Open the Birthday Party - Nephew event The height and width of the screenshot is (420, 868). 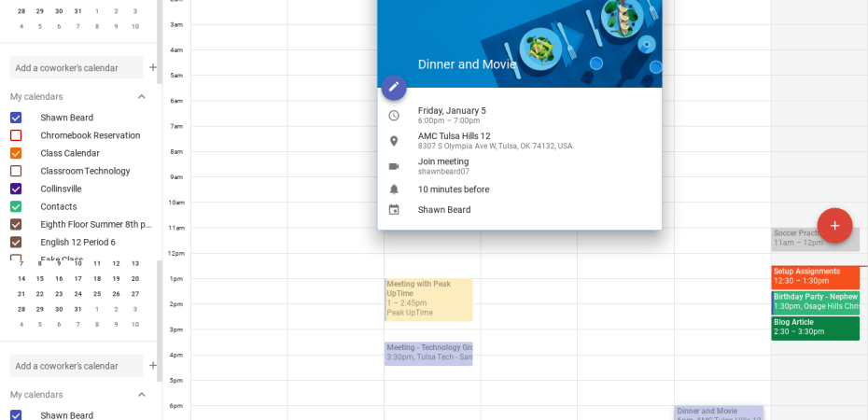(815, 301)
